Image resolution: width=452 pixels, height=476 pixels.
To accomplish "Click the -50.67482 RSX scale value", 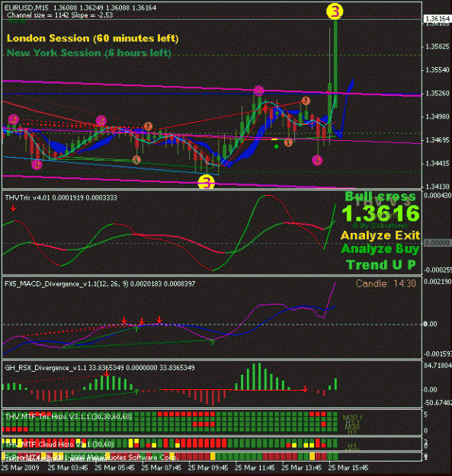I will point(438,403).
